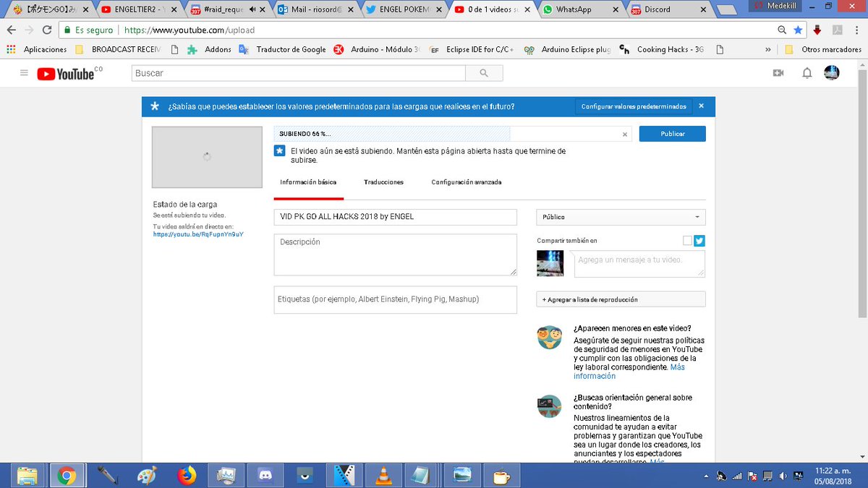Open the account avatar menu
Screen dimensions: 868x488
pos(832,72)
